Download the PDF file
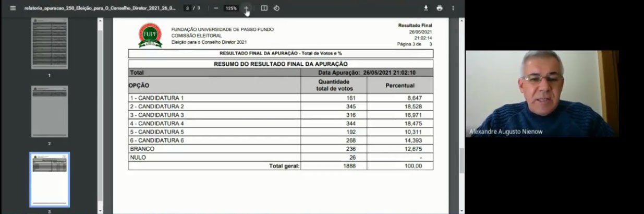The image size is (644, 214). [x=426, y=8]
